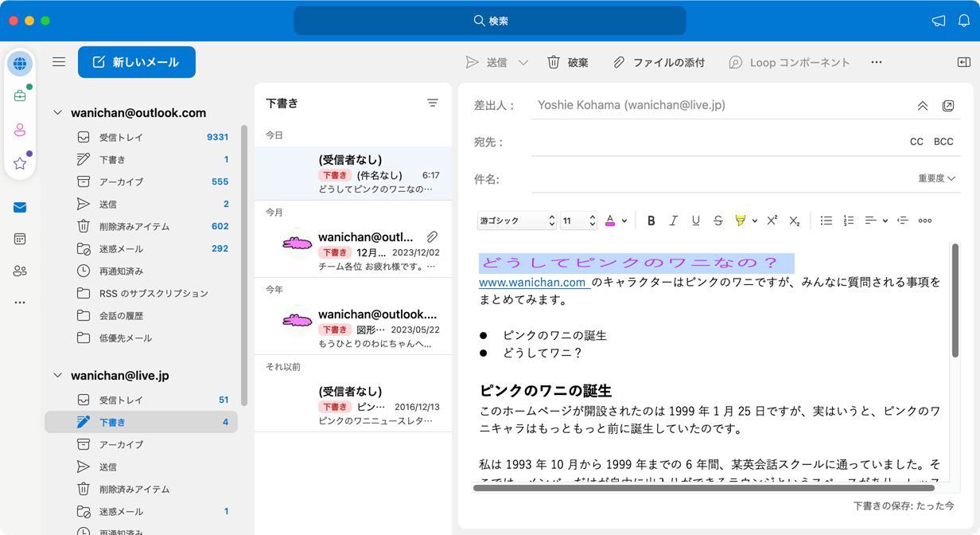Switch to Mail view icon
Screen dimensions: 980x535
coord(20,207)
